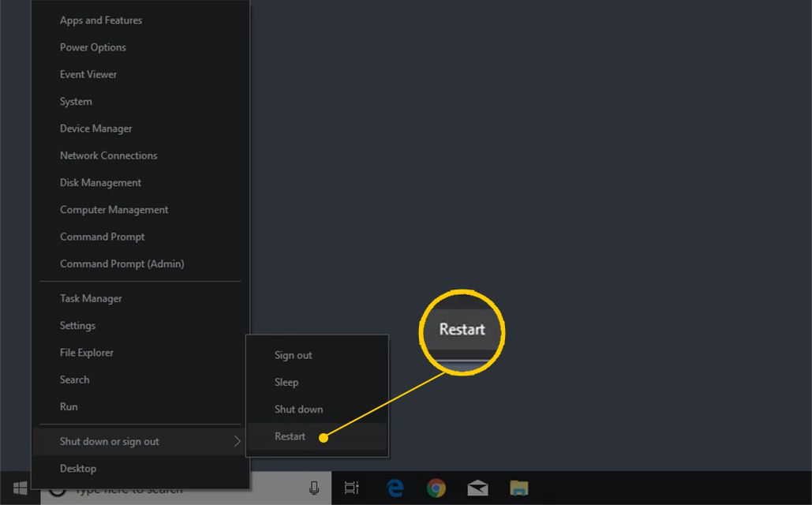Choose the 'Shut down' submenu entry
Viewport: 812px width, 505px height.
298,410
